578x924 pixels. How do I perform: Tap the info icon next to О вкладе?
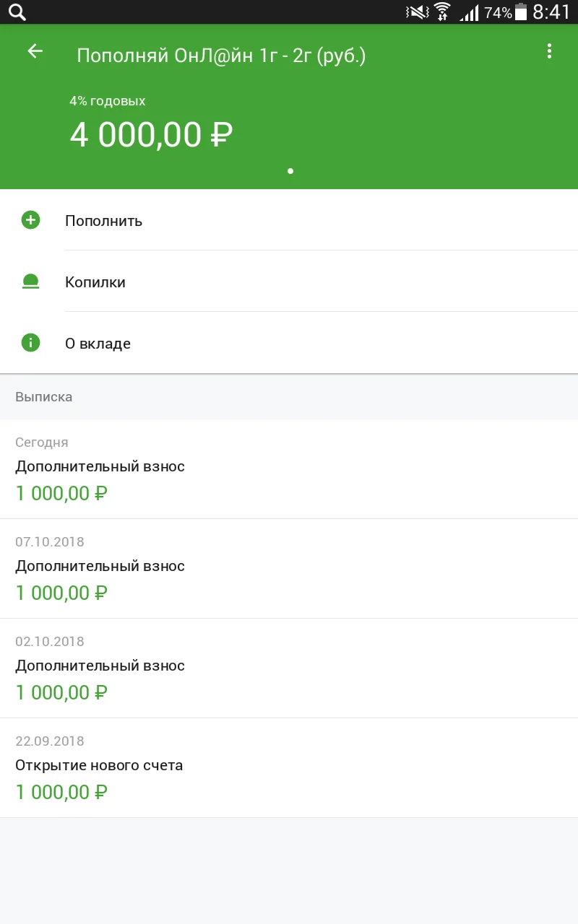30,342
